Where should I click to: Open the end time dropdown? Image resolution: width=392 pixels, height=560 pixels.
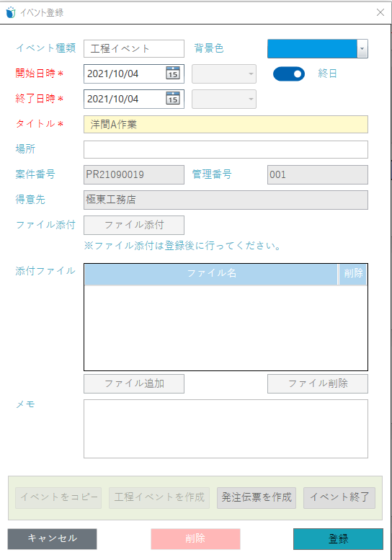pos(224,99)
